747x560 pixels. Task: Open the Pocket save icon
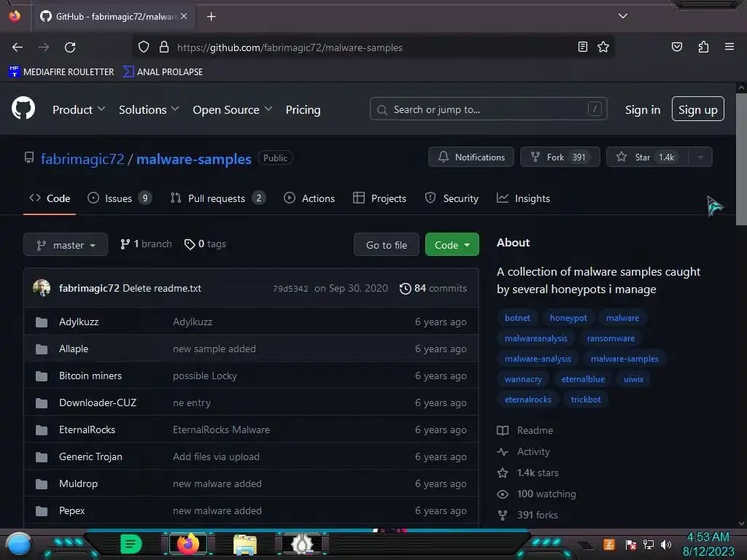click(676, 47)
